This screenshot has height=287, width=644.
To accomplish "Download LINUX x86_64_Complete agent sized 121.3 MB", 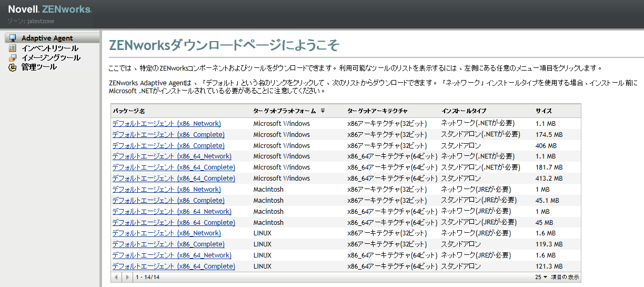I will pyautogui.click(x=174, y=266).
